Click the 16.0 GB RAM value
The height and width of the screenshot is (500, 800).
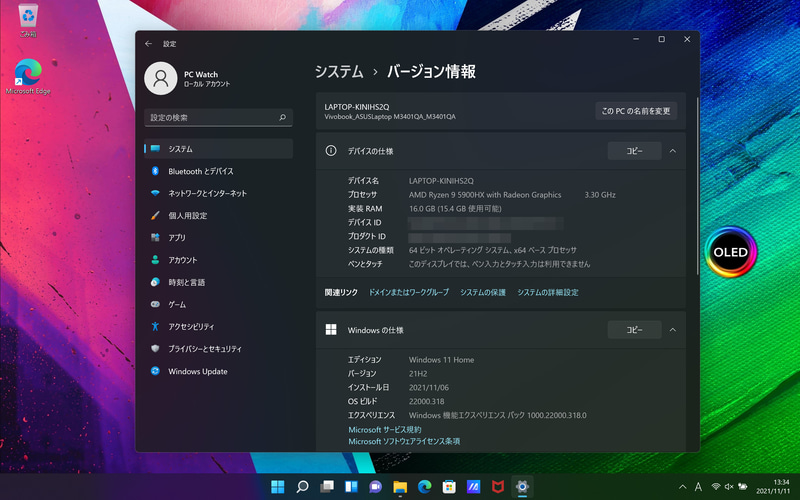[455, 209]
